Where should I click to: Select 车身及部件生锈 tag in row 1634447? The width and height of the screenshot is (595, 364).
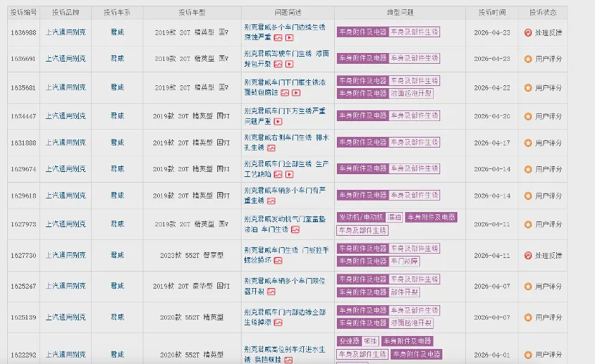(x=414, y=115)
